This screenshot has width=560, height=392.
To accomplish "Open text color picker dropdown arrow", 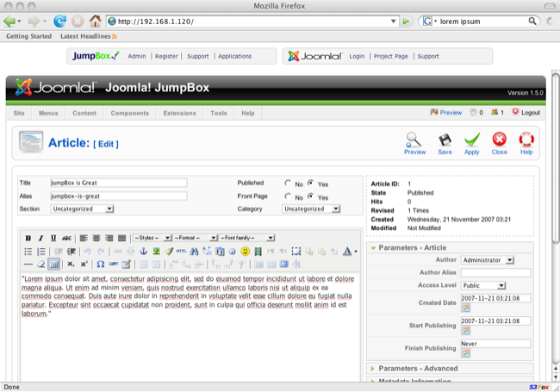I will click(x=356, y=252).
